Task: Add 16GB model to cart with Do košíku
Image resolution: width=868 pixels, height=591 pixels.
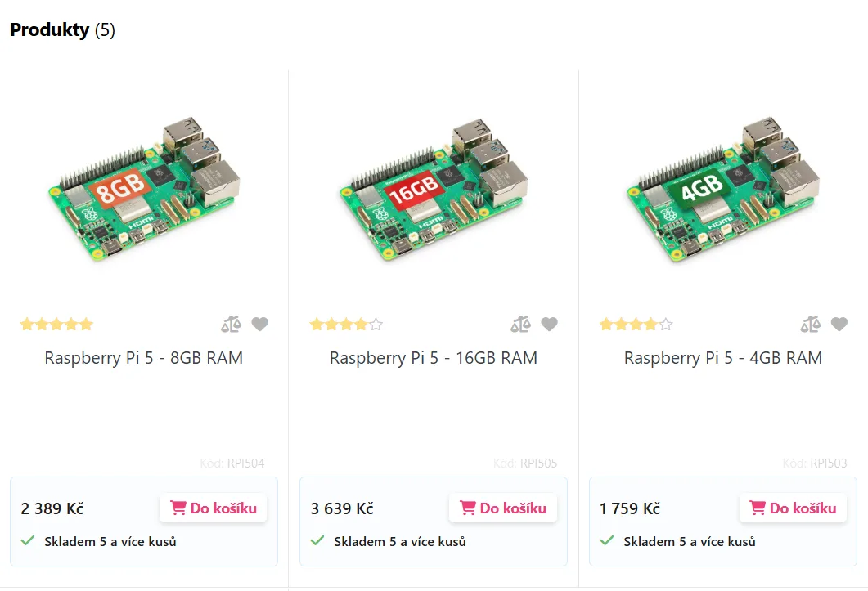Action: click(503, 508)
